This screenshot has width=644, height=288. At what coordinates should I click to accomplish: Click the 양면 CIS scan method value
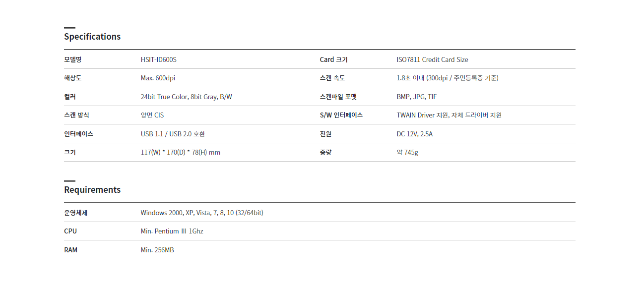coord(152,115)
